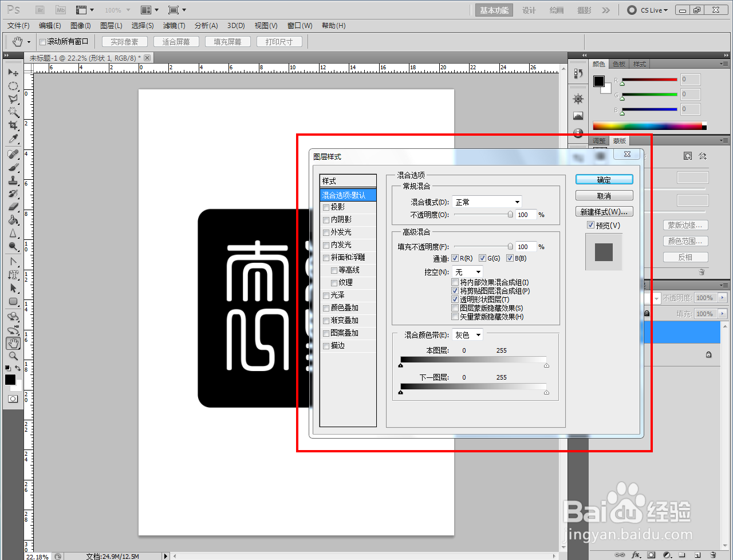Screen dimensions: 733x560
Task: Open the 图层(L) menu
Action: click(111, 26)
